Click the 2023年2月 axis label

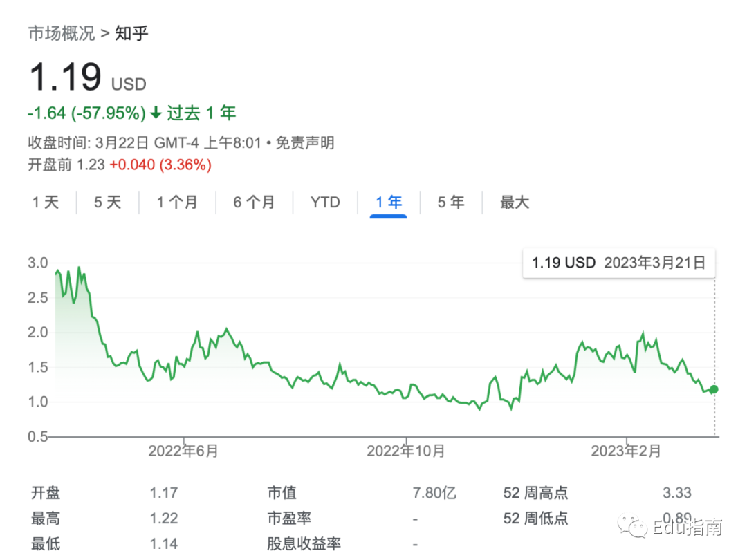click(626, 451)
